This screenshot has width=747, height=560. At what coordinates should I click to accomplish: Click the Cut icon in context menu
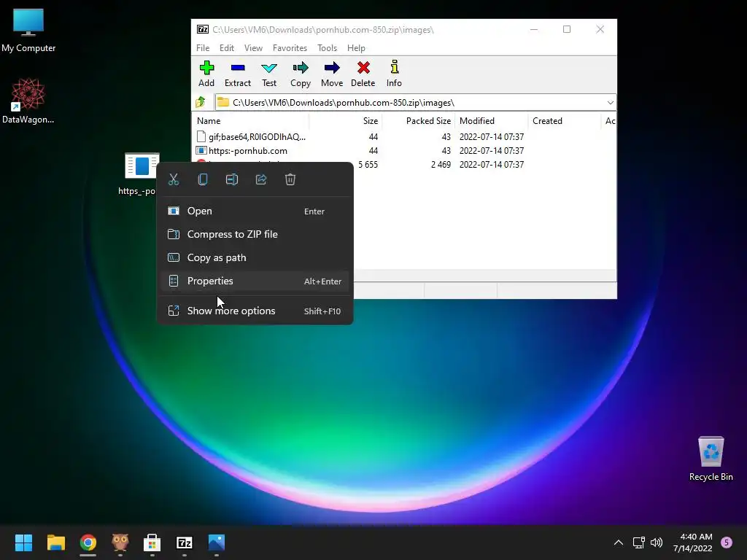click(174, 179)
